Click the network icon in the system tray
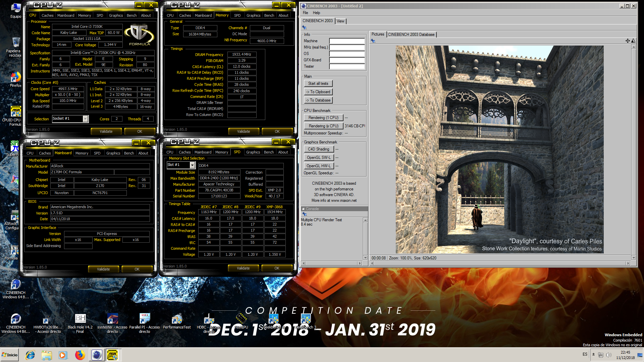 pyautogui.click(x=601, y=355)
